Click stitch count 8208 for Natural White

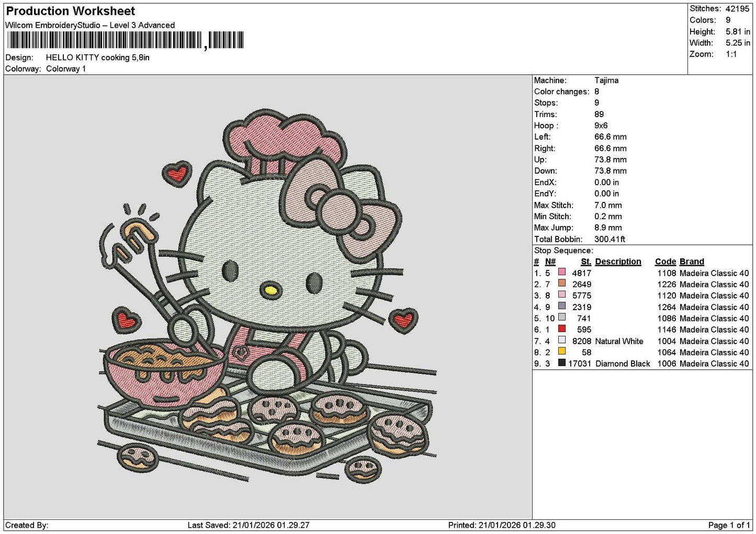point(582,341)
